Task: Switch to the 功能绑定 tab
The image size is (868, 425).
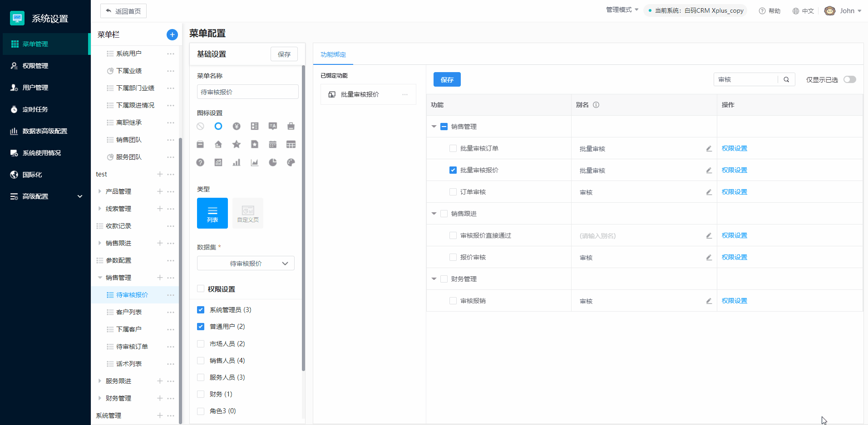Action: coord(333,54)
